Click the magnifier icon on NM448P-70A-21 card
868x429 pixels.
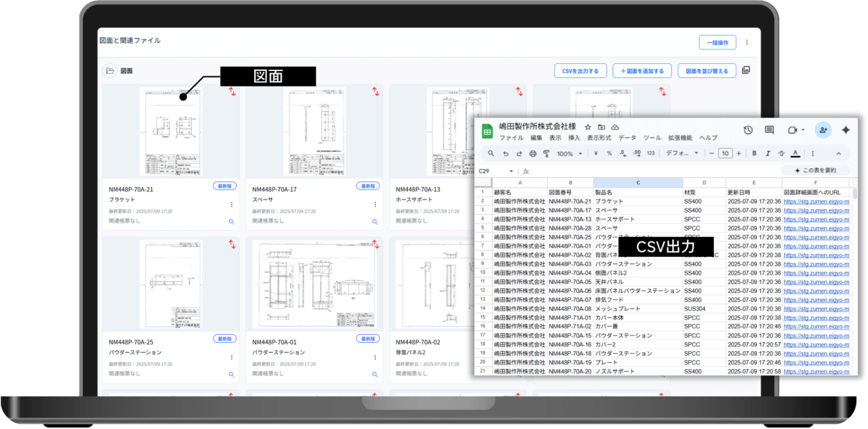coord(231,222)
